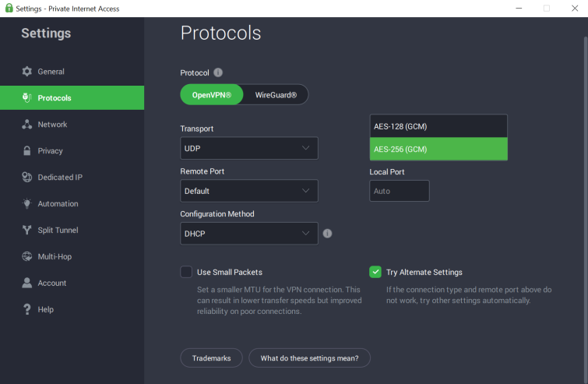
Task: Click the Account person icon
Action: [27, 283]
